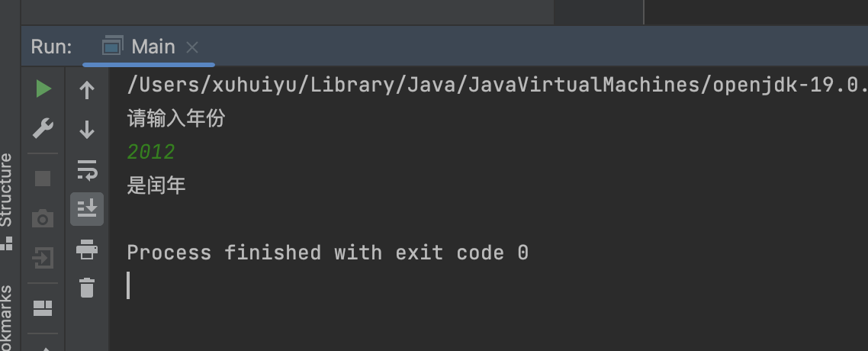Place cursor on empty console input line
This screenshot has height=351, width=868.
(x=305, y=285)
